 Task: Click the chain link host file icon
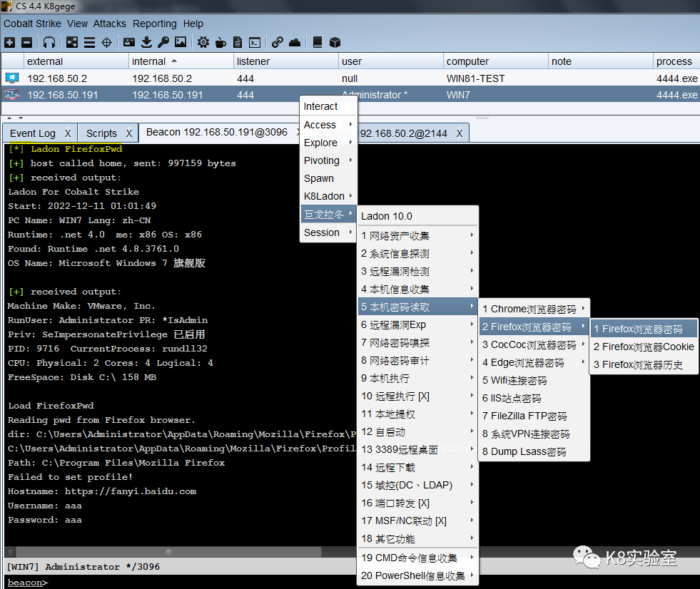pyautogui.click(x=278, y=42)
